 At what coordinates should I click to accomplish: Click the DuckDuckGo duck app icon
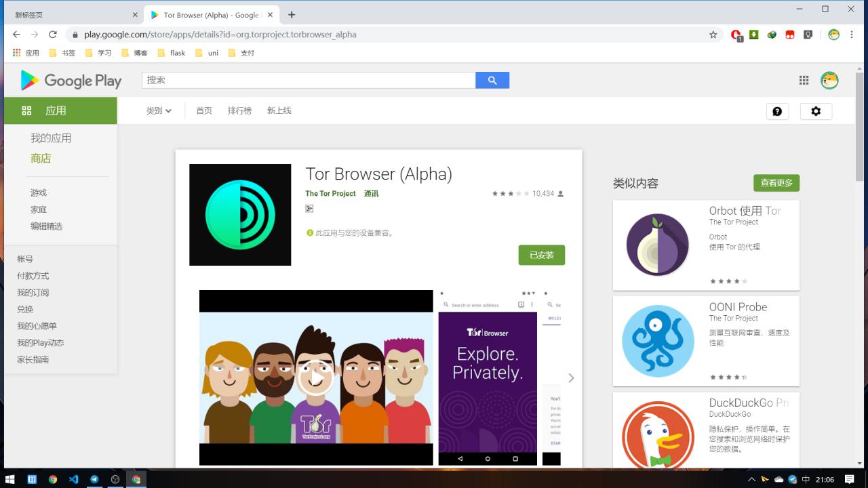tap(658, 434)
